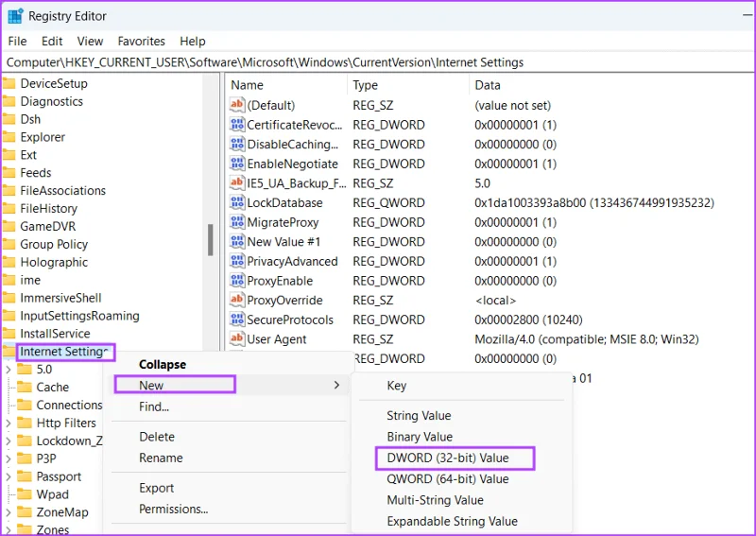Select the ImmersiveShell tree key

point(60,298)
